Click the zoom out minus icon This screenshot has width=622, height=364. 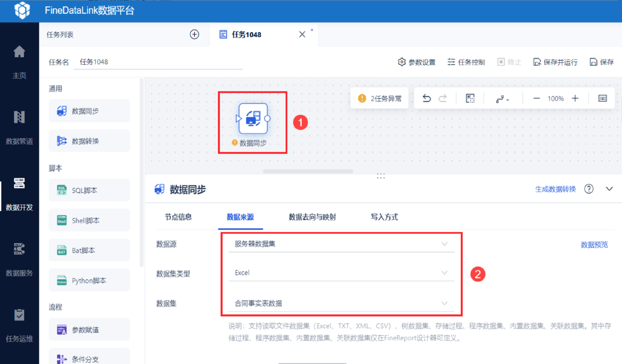click(536, 98)
